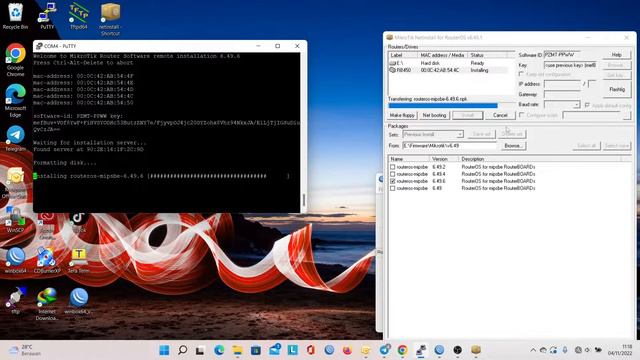Cancel the installation in Netinstall
The height and width of the screenshot is (360, 640).
click(x=500, y=116)
